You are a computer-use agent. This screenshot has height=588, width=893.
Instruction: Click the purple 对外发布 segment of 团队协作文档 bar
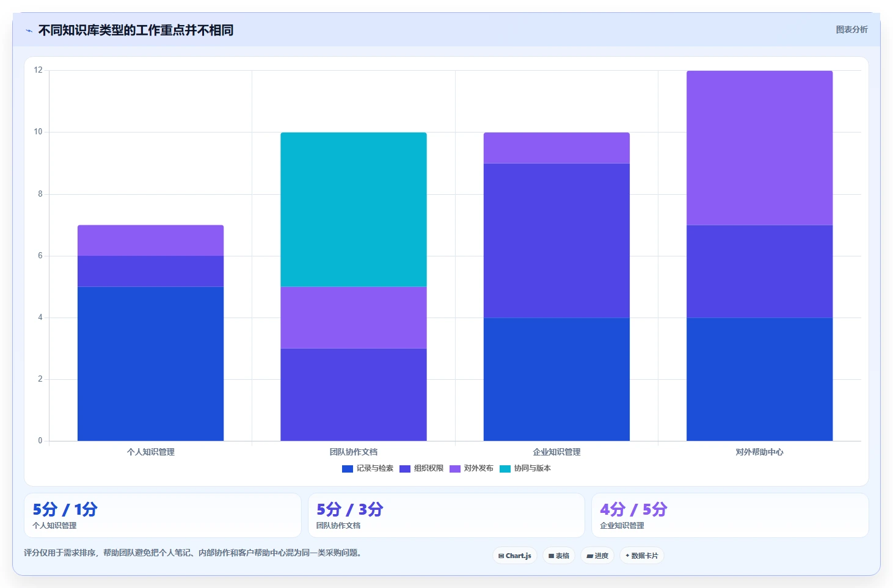354,318
